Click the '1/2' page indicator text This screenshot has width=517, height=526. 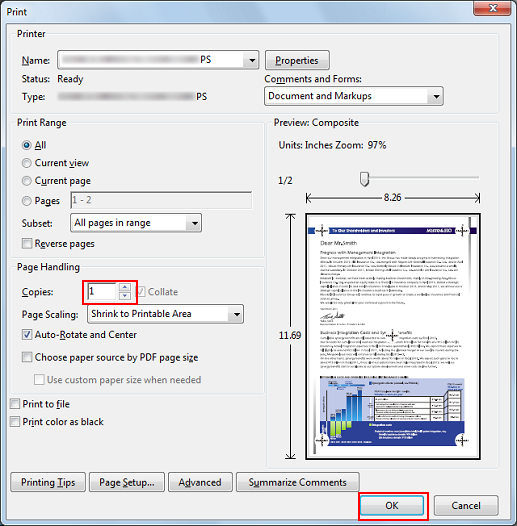point(285,180)
